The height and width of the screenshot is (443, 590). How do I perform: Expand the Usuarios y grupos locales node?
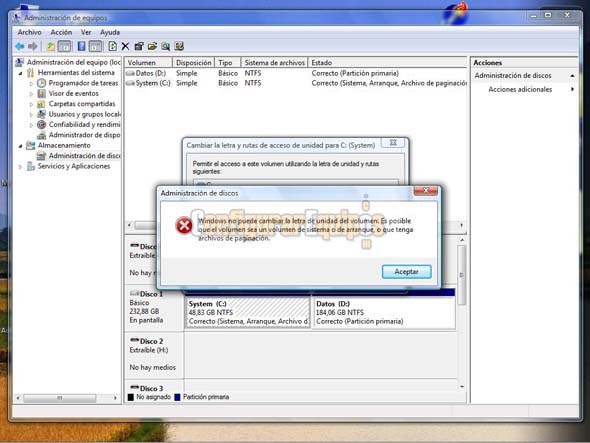[31, 114]
